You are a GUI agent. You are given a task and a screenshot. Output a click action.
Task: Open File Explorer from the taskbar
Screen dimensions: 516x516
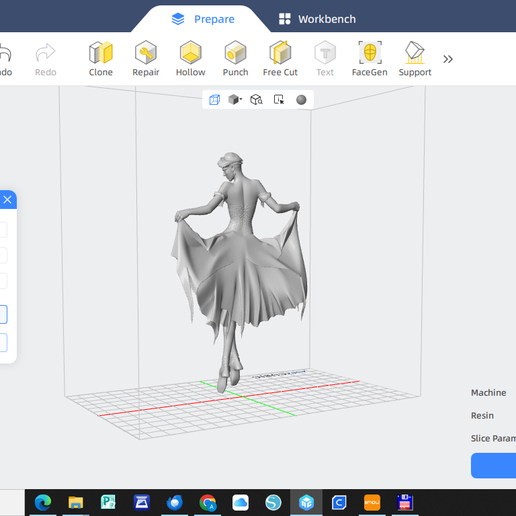click(x=76, y=502)
